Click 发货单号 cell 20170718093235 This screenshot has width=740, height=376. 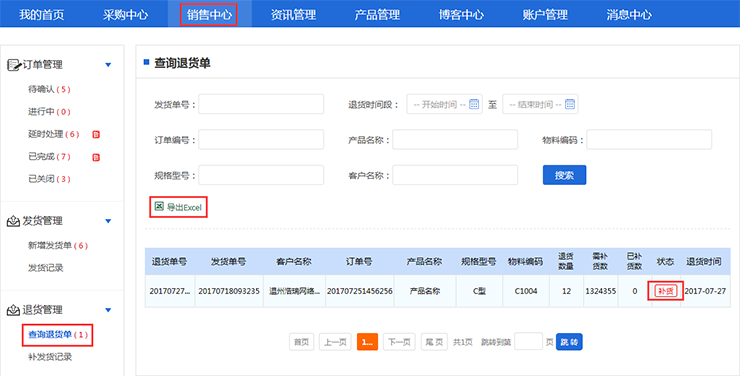[x=229, y=291]
